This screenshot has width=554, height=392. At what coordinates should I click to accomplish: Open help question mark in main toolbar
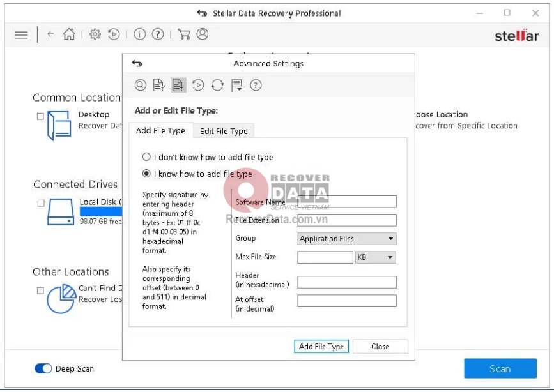158,34
